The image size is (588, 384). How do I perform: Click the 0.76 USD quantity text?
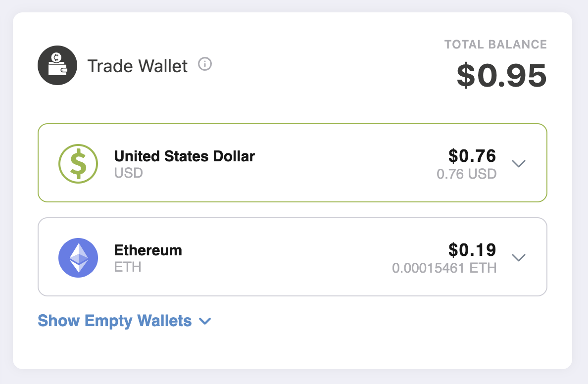tap(467, 174)
